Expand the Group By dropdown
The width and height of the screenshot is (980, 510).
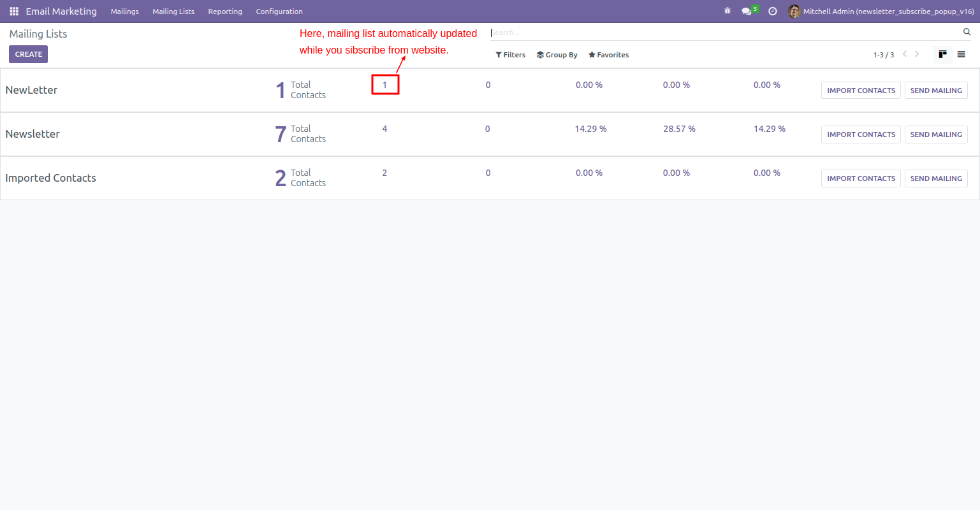(557, 55)
